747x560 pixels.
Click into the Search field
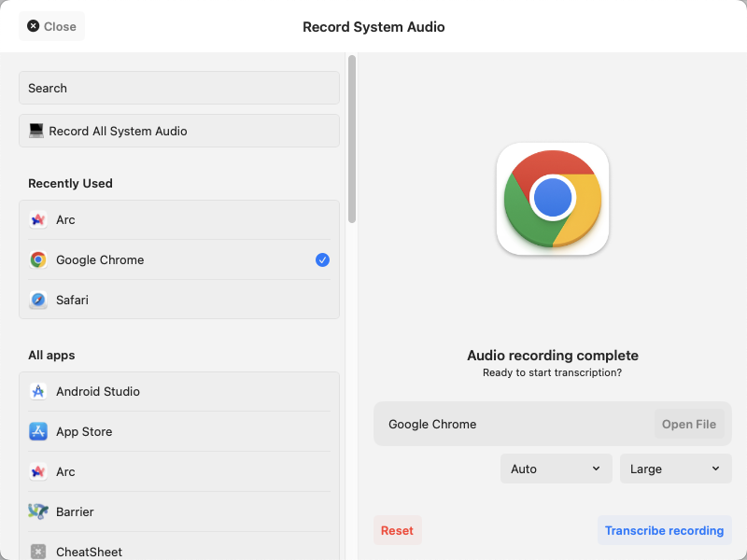click(x=179, y=88)
